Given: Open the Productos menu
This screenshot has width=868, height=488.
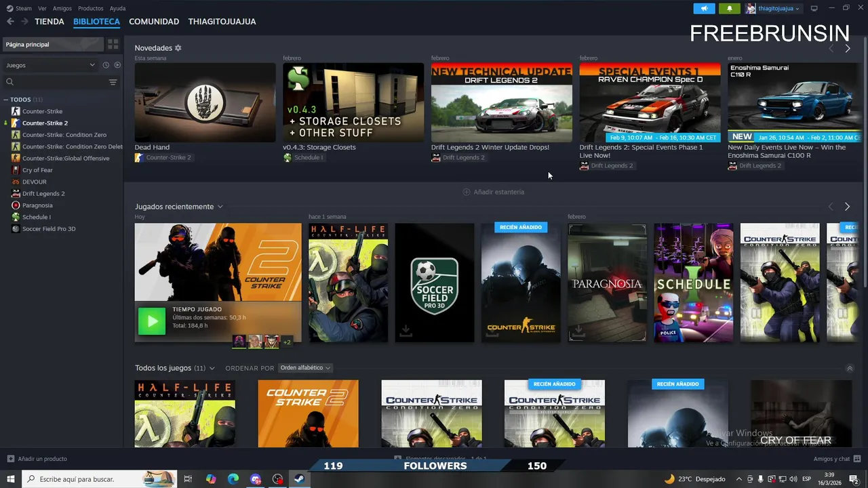Looking at the screenshot, I should [91, 8].
